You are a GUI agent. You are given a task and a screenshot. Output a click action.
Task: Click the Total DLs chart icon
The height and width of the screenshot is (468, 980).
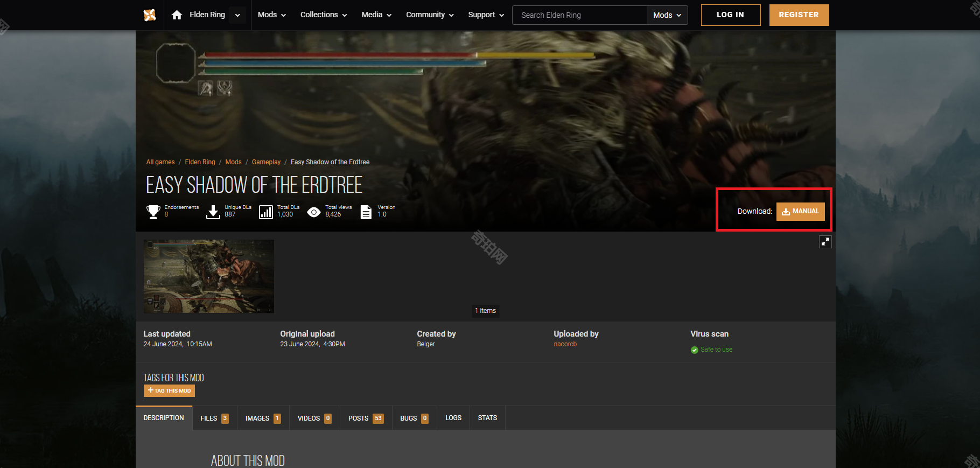(266, 212)
